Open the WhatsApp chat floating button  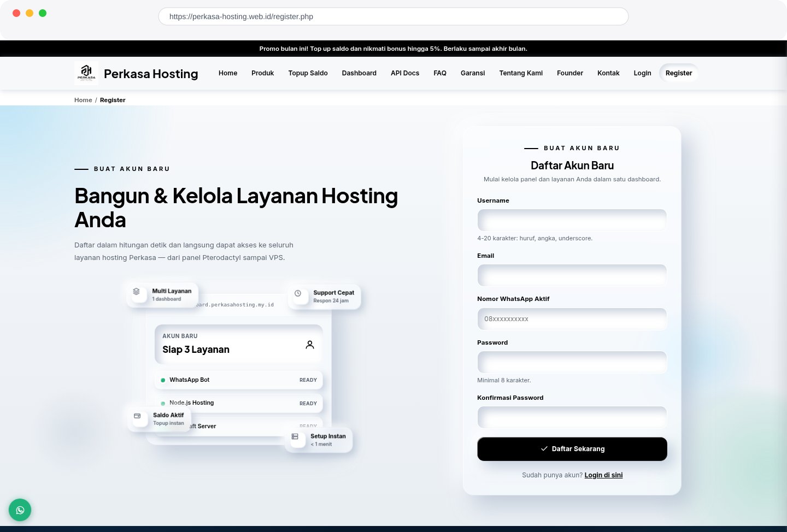20,510
